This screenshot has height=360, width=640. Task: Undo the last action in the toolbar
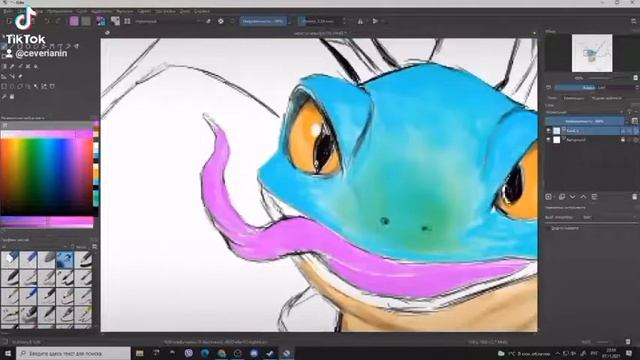click(x=47, y=21)
